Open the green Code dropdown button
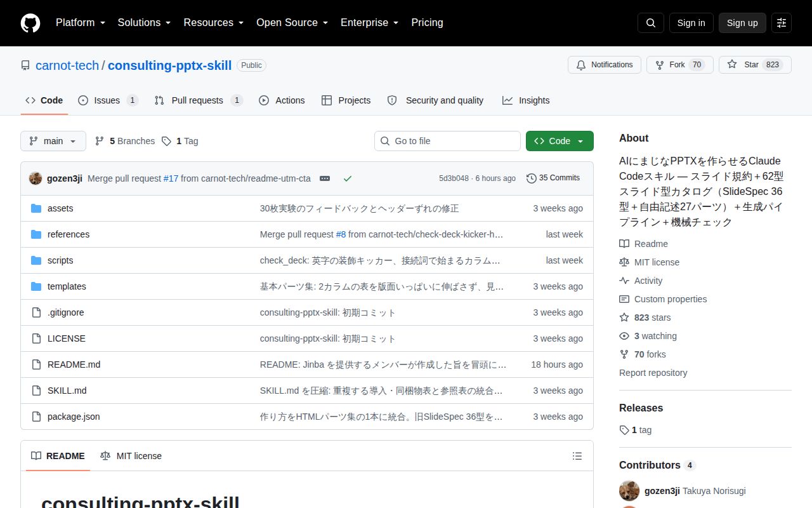Screen dimensions: 812x508 click(560, 141)
